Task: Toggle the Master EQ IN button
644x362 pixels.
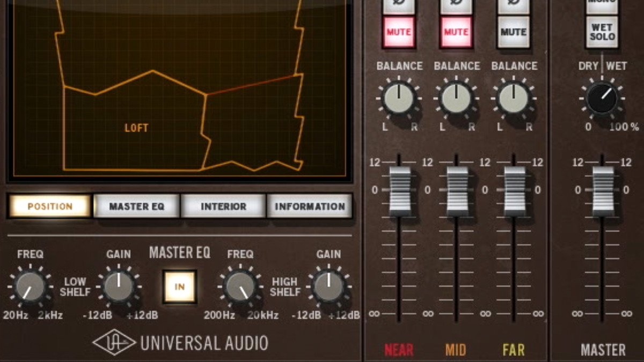Action: click(x=180, y=286)
